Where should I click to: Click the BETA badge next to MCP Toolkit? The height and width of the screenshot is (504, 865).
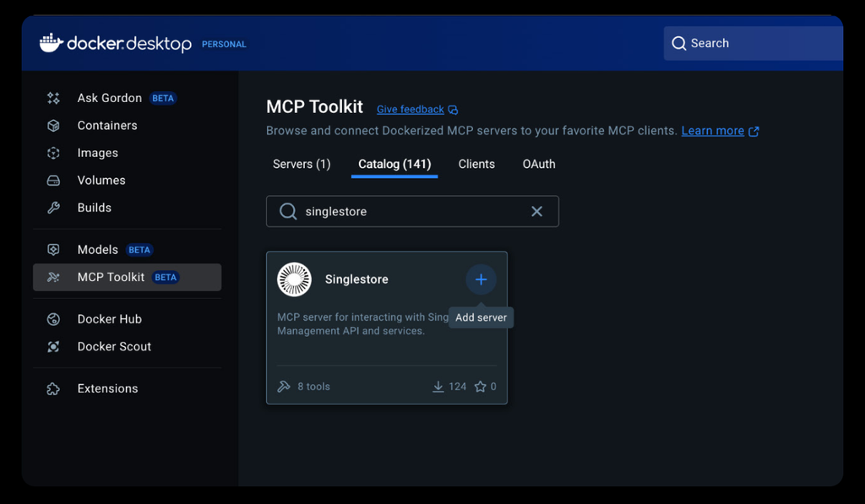(166, 278)
